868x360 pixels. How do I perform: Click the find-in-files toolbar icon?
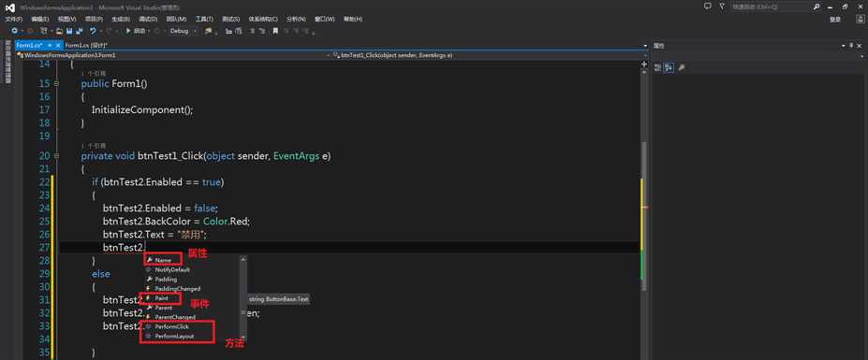[x=208, y=31]
